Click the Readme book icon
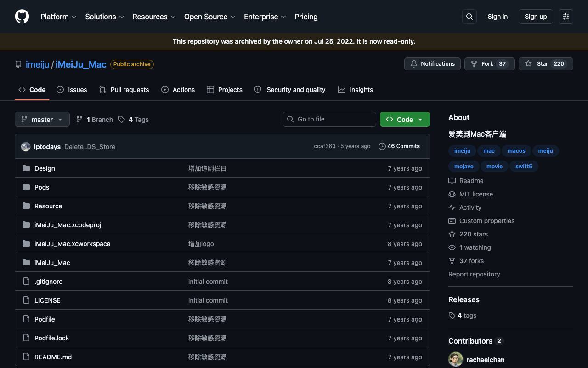The width and height of the screenshot is (588, 368). [452, 181]
